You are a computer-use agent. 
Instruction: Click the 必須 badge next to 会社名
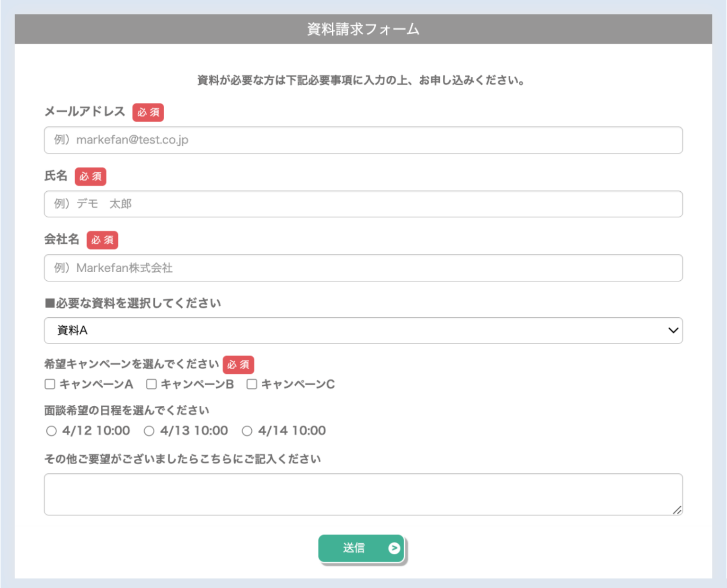(x=102, y=240)
